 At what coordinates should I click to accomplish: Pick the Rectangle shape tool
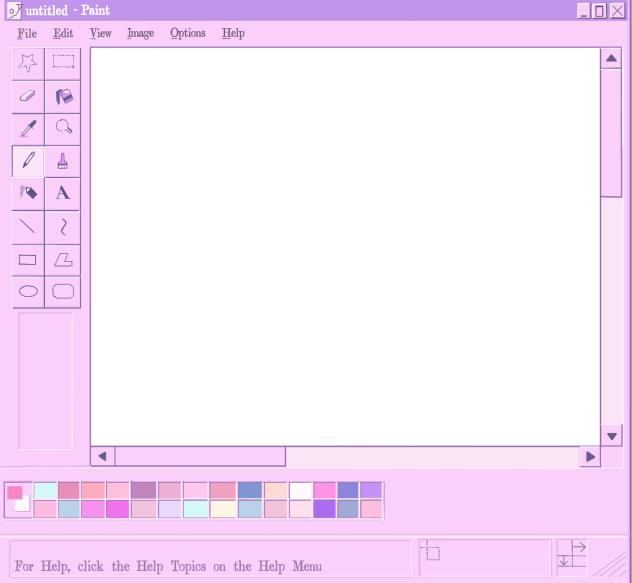click(28, 260)
